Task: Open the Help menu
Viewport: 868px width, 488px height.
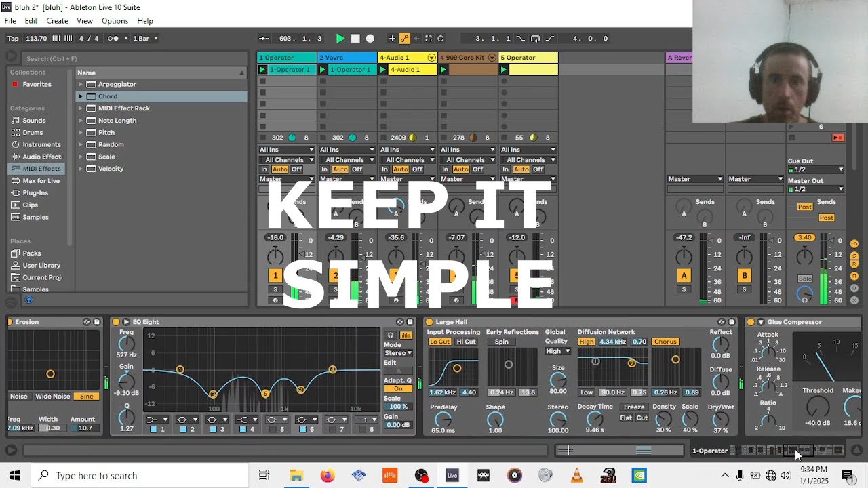Action: tap(145, 21)
